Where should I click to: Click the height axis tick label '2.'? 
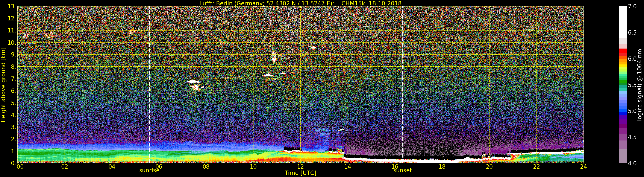click(13, 139)
